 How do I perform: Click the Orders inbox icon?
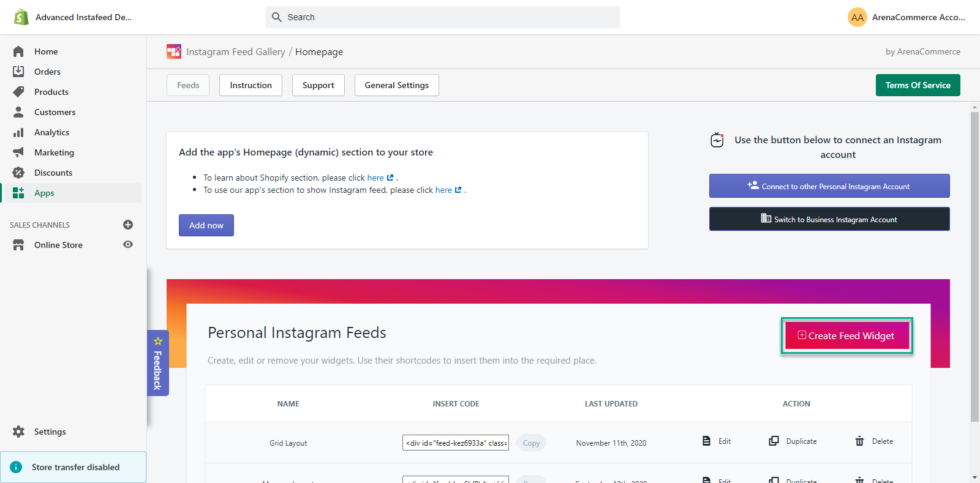pyautogui.click(x=18, y=72)
